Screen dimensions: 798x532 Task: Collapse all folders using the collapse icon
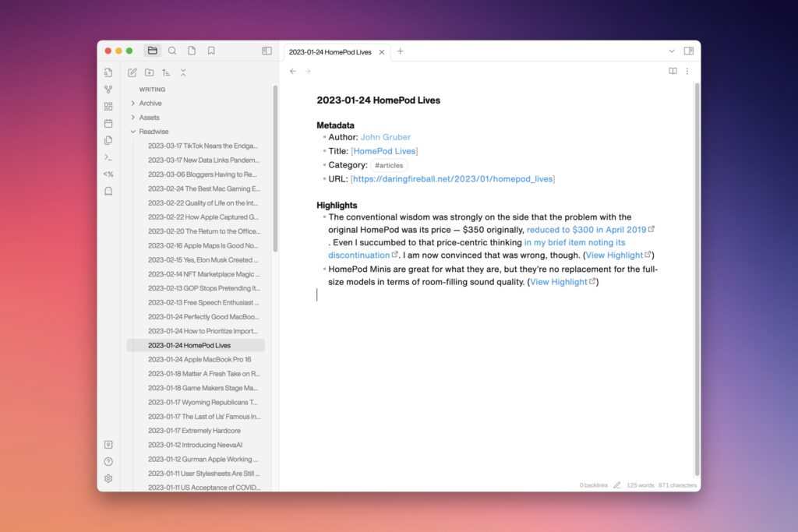tap(183, 72)
